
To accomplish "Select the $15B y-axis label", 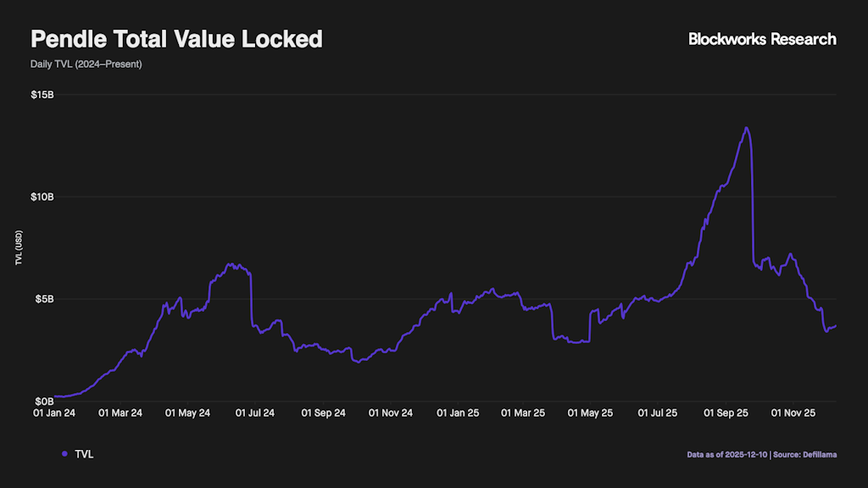I will (42, 95).
